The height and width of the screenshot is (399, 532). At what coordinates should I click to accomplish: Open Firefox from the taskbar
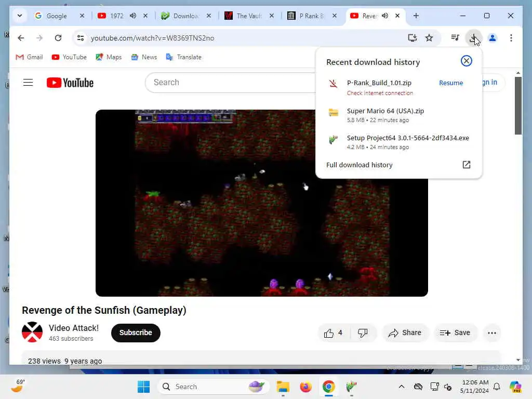(305, 387)
